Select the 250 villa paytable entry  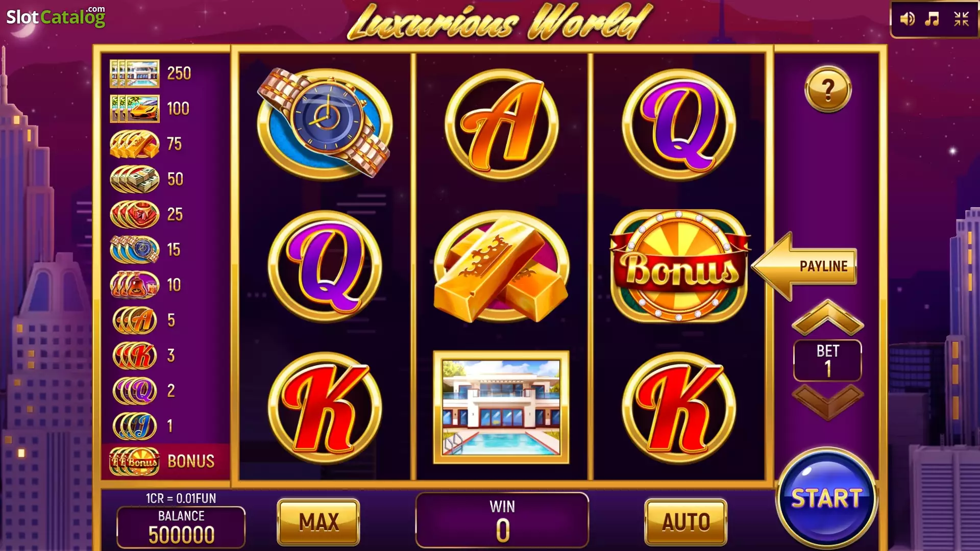[151, 73]
